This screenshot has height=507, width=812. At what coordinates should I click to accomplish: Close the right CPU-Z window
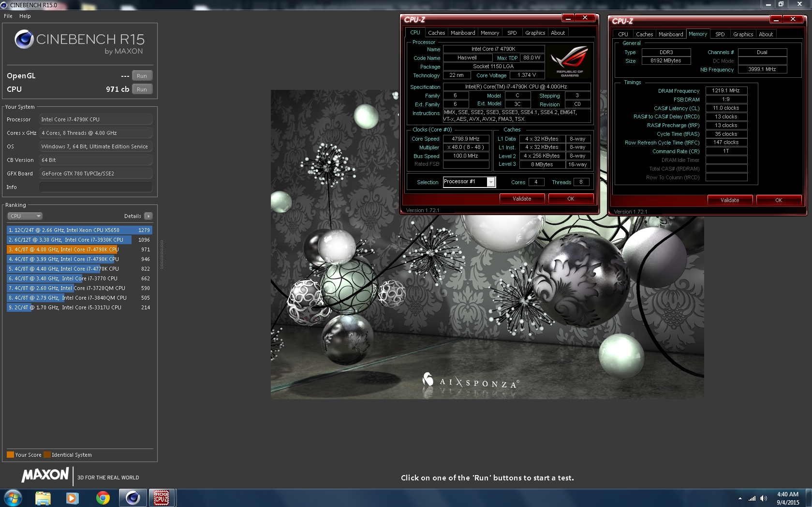793,19
